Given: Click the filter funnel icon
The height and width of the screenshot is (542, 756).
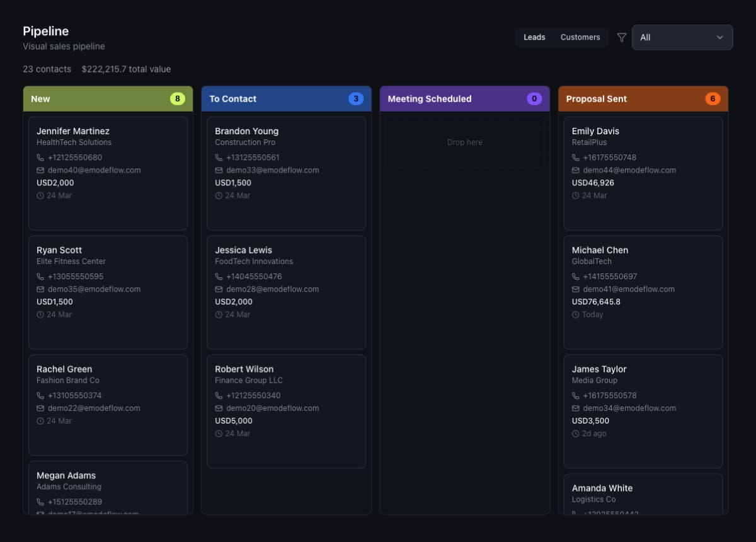Looking at the screenshot, I should click(x=621, y=38).
